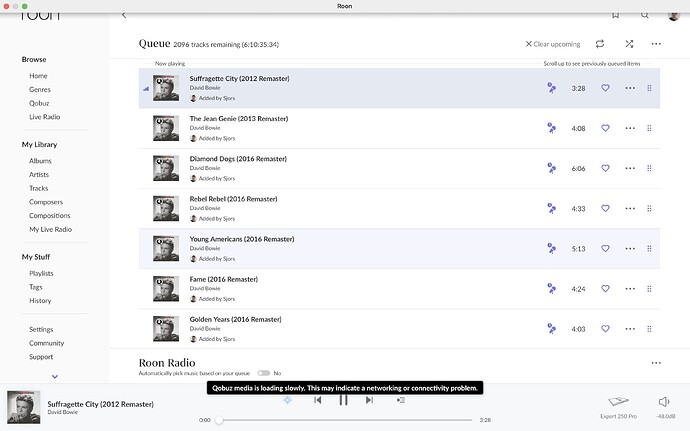Favorite Rebel Rebel with heart
This screenshot has width=690, height=431.
click(606, 208)
